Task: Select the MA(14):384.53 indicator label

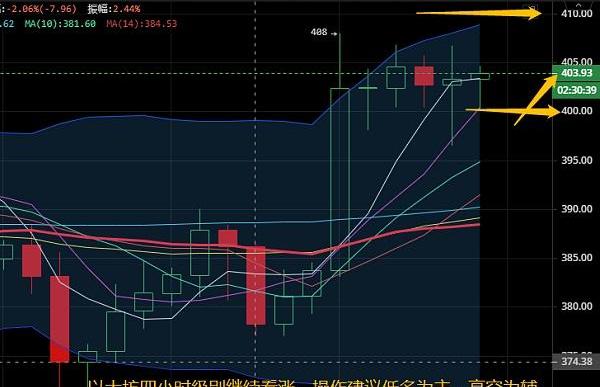Action: point(142,24)
